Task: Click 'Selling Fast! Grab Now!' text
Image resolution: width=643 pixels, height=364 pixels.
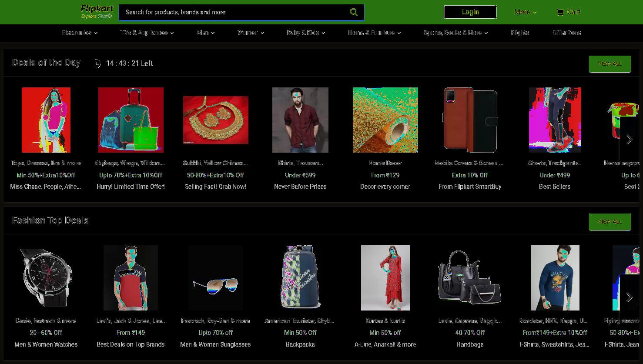Action: (215, 187)
